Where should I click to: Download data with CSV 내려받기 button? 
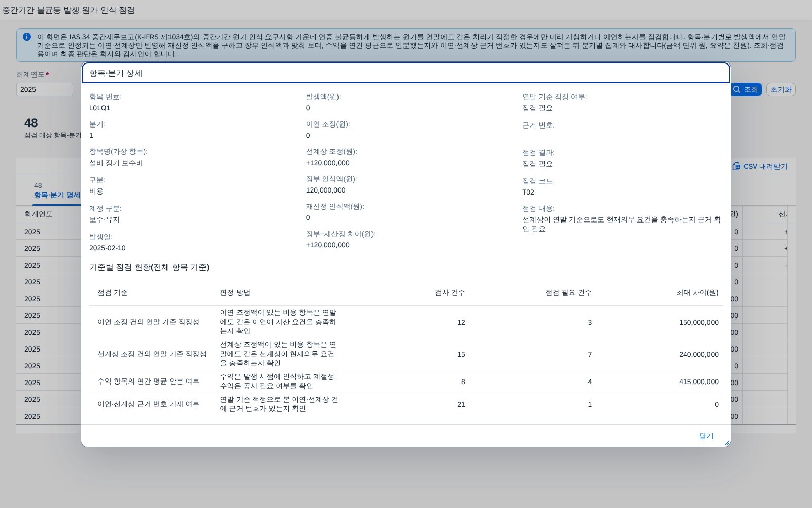click(x=760, y=166)
